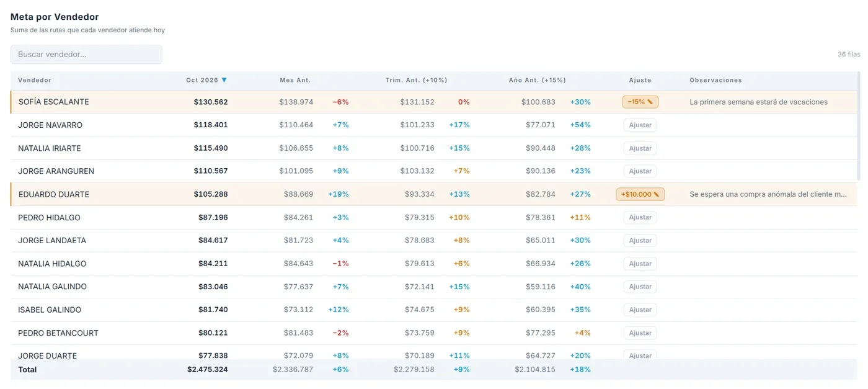Click the $2.104.815 previous year total

point(535,370)
